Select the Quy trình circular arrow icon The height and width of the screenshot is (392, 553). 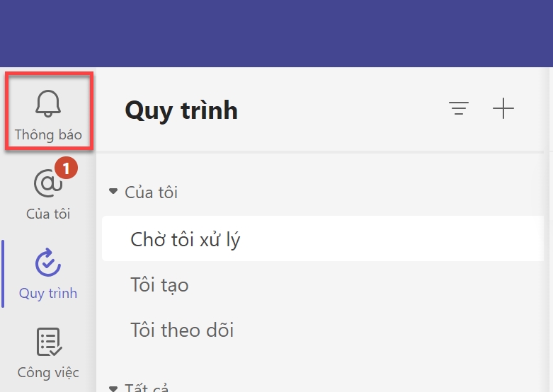coord(48,262)
